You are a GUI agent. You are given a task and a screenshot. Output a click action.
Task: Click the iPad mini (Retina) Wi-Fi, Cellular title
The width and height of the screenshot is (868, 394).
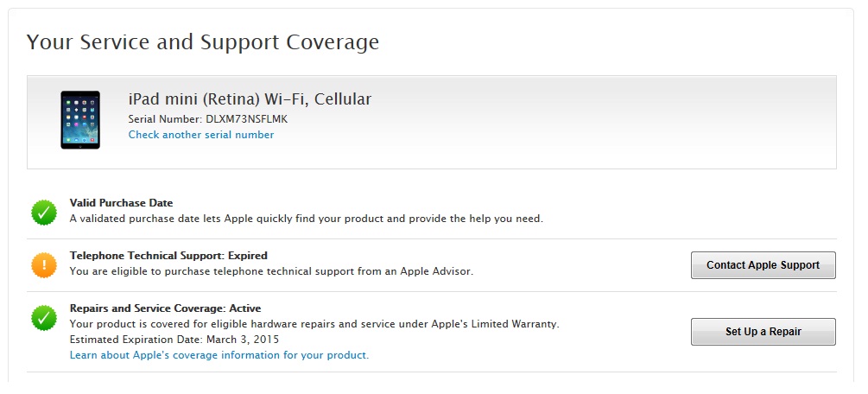pos(250,99)
